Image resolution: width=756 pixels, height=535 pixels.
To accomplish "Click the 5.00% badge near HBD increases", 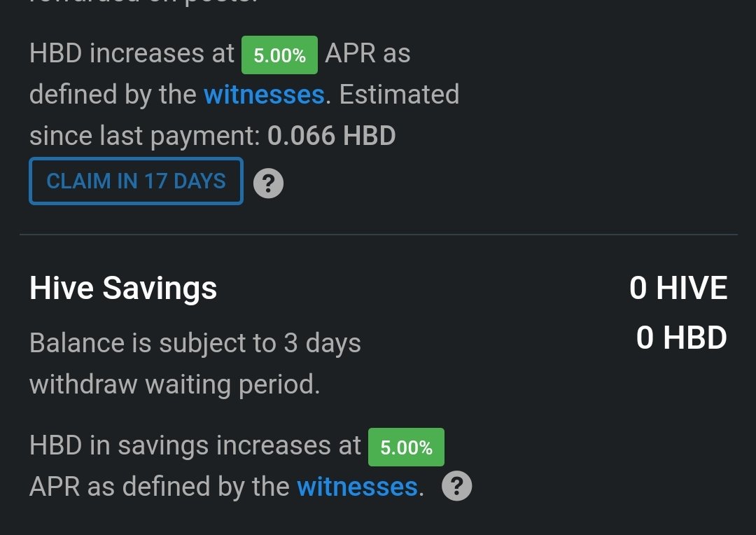I will (279, 55).
